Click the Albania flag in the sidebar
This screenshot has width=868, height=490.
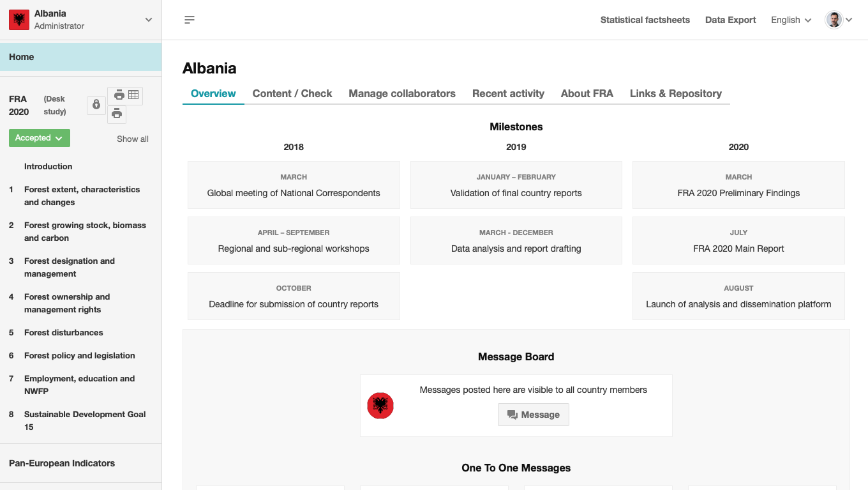(19, 20)
